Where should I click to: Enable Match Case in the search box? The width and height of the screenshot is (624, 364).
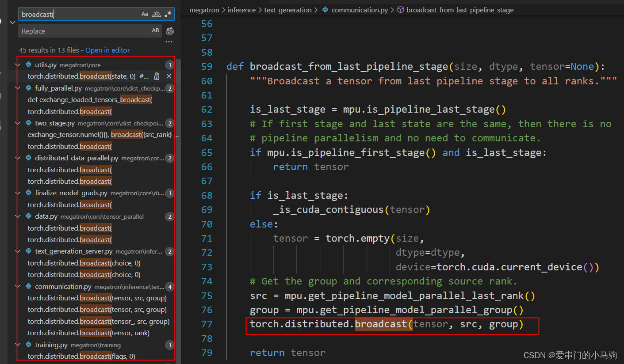[145, 14]
